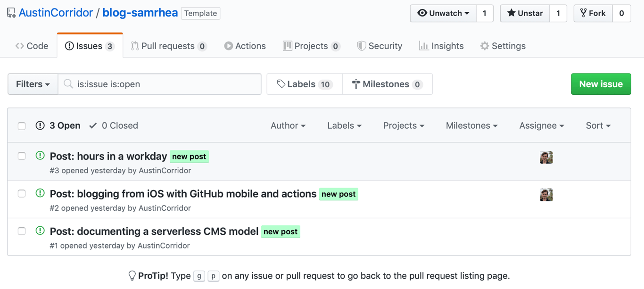Image resolution: width=644 pixels, height=289 pixels.
Task: Switch to the Code tab
Action: (x=32, y=46)
